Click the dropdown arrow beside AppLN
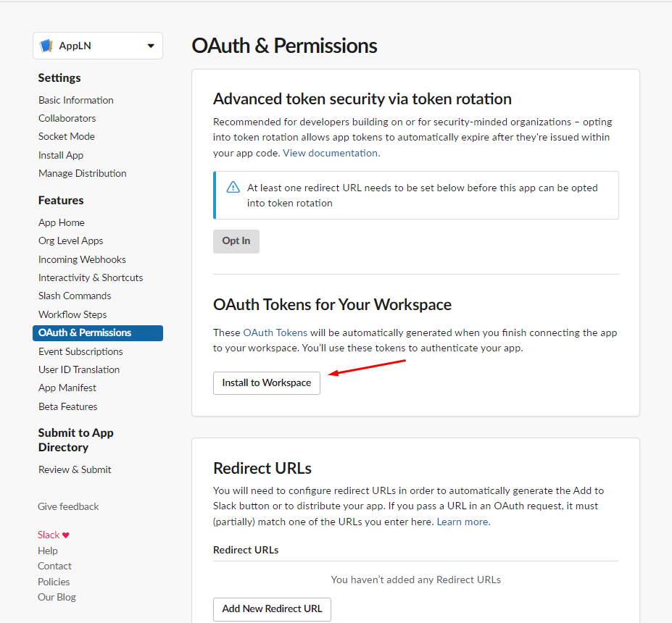 (x=152, y=45)
